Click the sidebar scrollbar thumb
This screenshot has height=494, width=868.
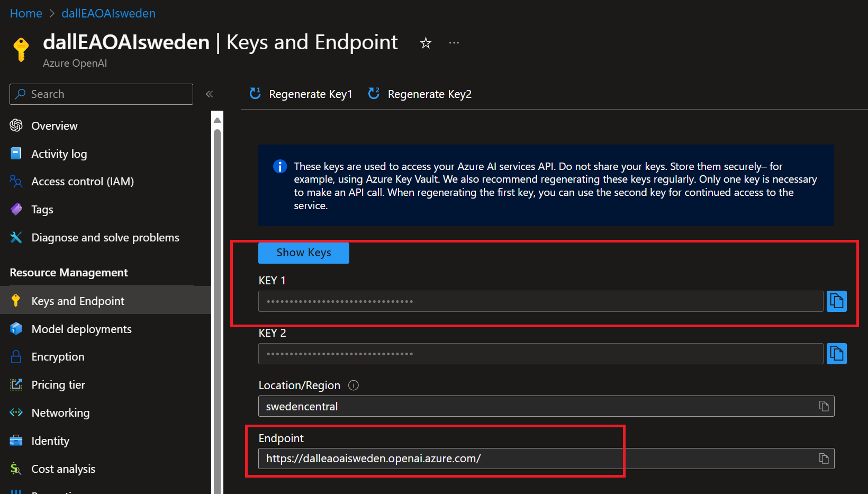[217, 311]
